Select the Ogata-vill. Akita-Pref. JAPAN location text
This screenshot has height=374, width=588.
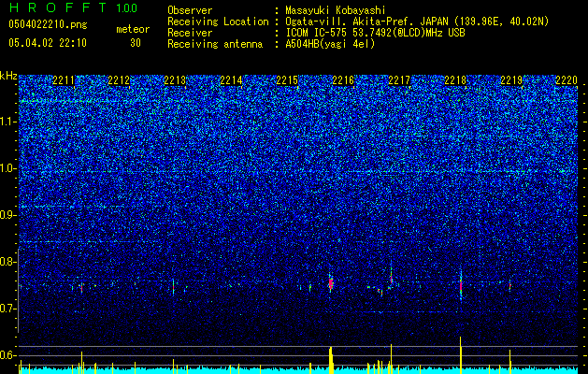coord(417,22)
